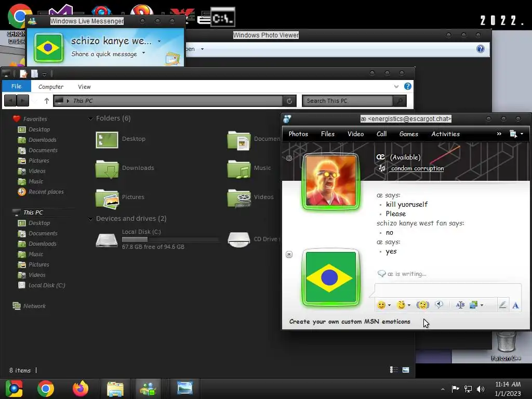The height and width of the screenshot is (399, 532).
Task: Collapse the Devices and drives group
Action: coord(90,219)
